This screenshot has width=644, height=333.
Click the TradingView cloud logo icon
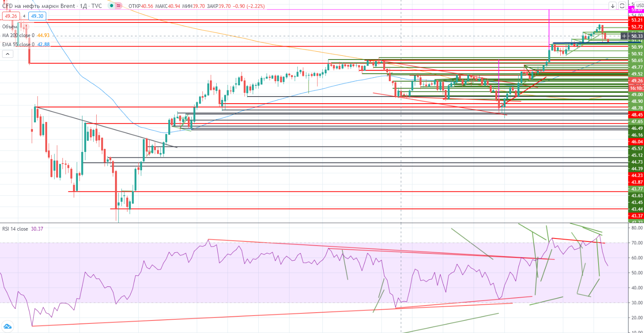coord(7,327)
